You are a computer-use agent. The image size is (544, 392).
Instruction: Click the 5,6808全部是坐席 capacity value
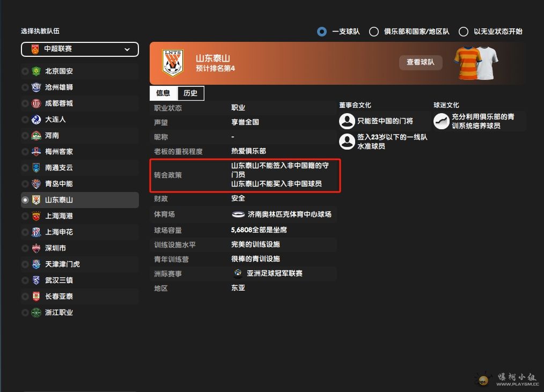click(259, 230)
